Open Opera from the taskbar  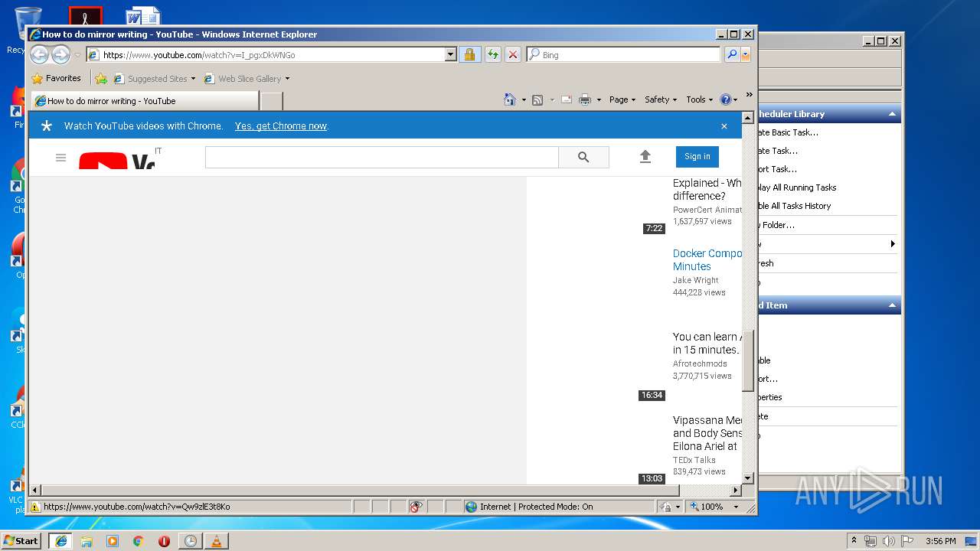click(x=165, y=541)
